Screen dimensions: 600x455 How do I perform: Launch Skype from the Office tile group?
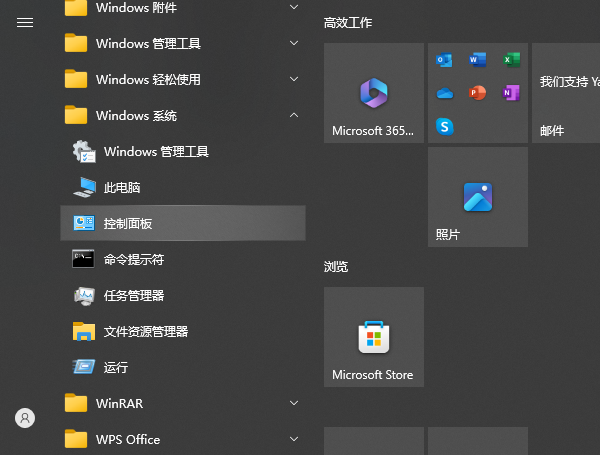[x=445, y=126]
